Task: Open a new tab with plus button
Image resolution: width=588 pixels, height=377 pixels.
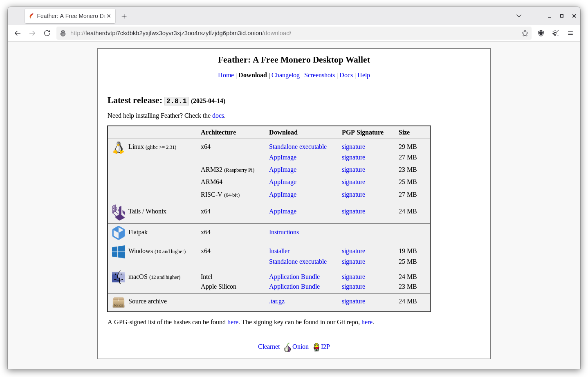Action: point(124,16)
